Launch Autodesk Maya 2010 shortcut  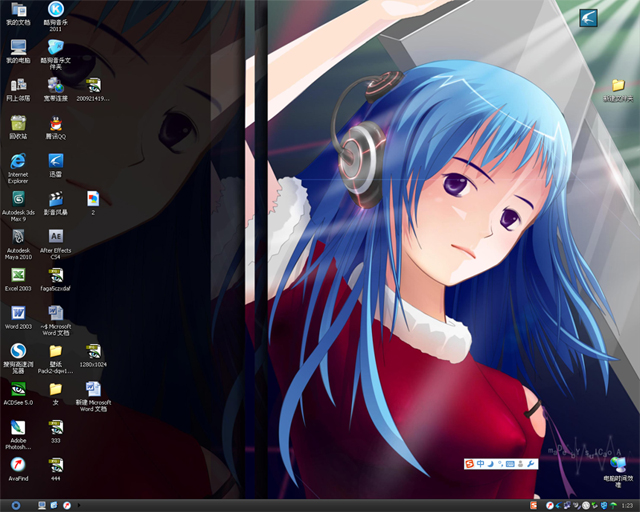point(18,244)
